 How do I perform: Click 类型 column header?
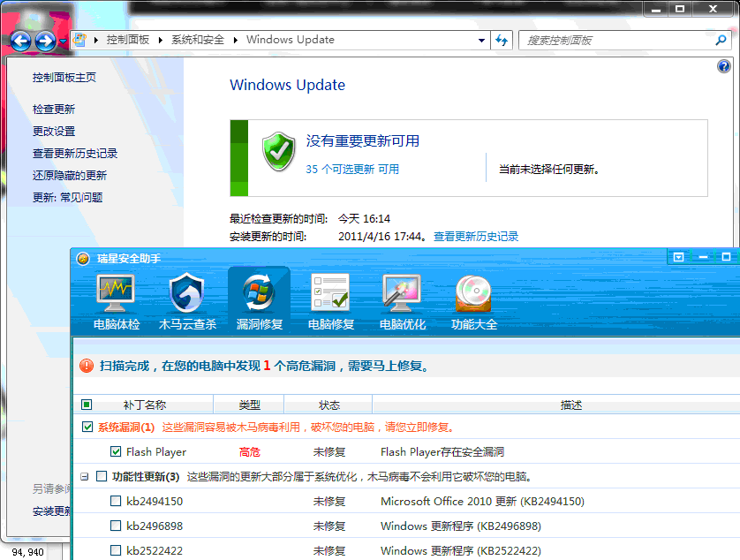pos(249,405)
